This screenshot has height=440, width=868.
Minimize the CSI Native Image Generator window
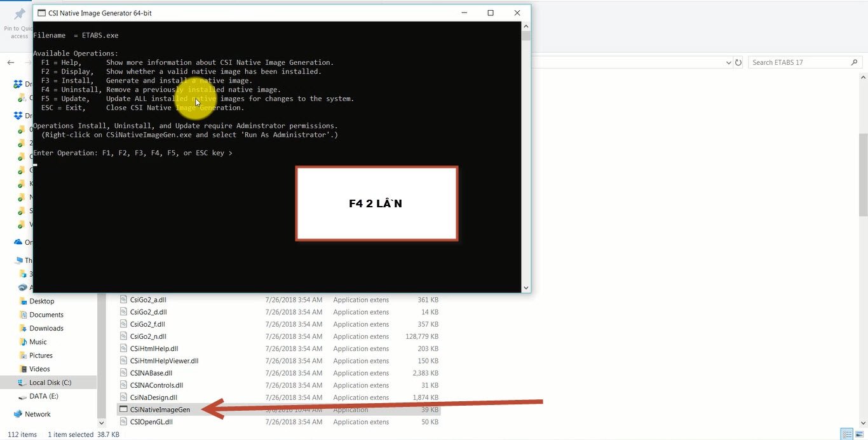pos(464,13)
